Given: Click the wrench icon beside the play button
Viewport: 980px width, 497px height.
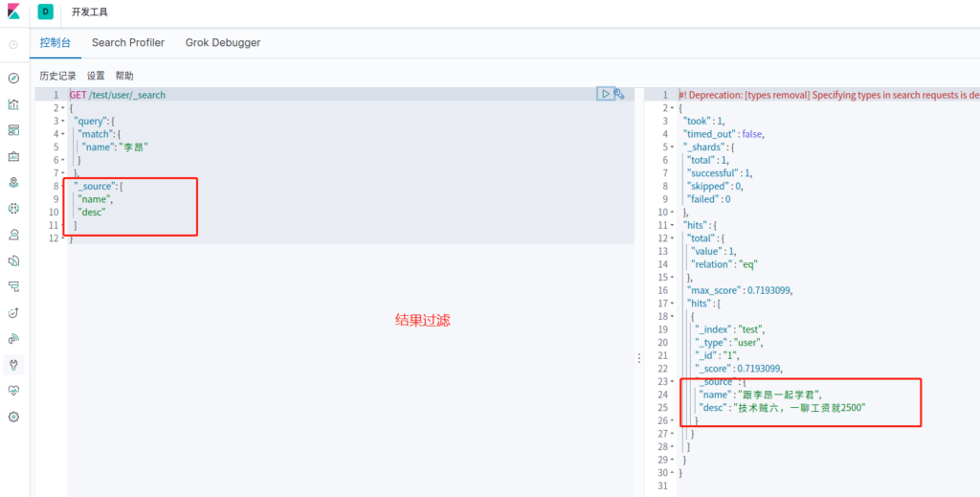Looking at the screenshot, I should (x=620, y=94).
